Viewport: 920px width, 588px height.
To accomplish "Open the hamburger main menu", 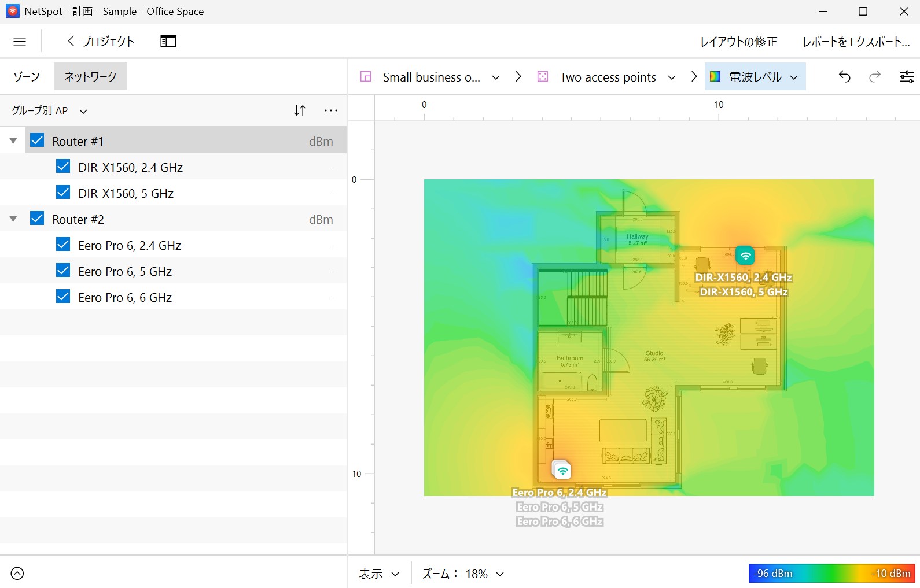I will pyautogui.click(x=20, y=42).
